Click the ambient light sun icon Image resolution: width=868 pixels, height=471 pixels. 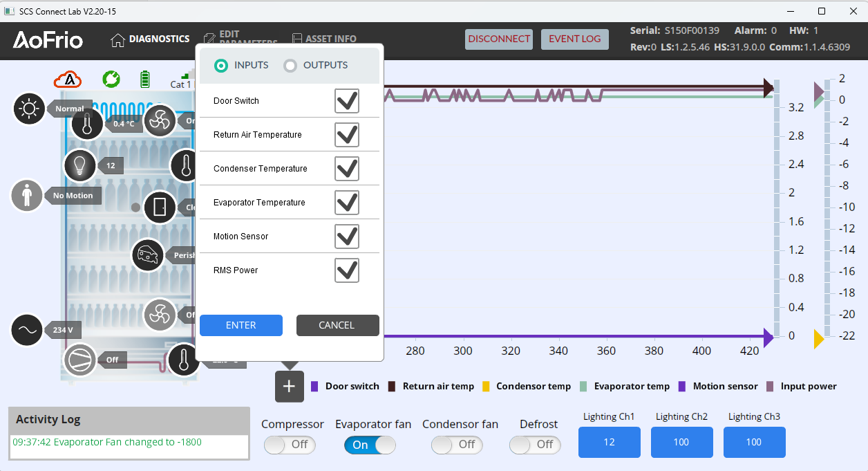29,109
